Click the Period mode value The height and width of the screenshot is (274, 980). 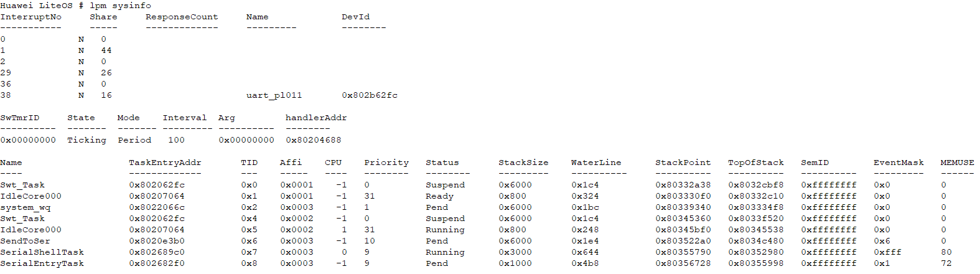(134, 140)
